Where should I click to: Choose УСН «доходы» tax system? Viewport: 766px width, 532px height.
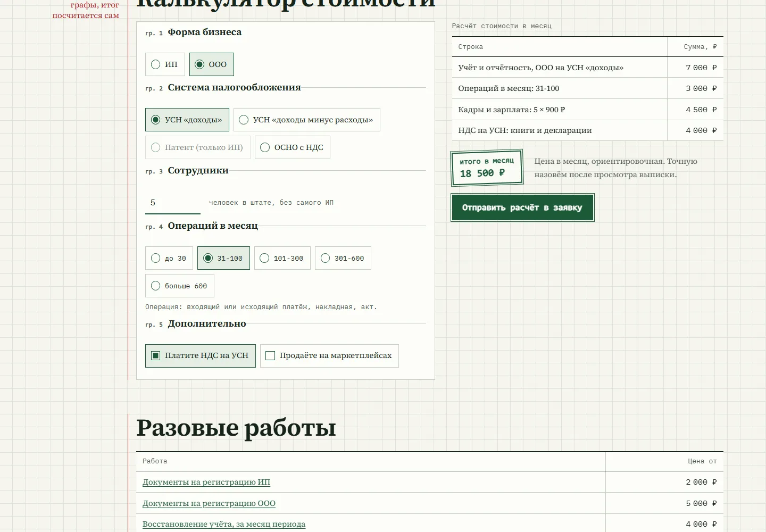tap(187, 120)
